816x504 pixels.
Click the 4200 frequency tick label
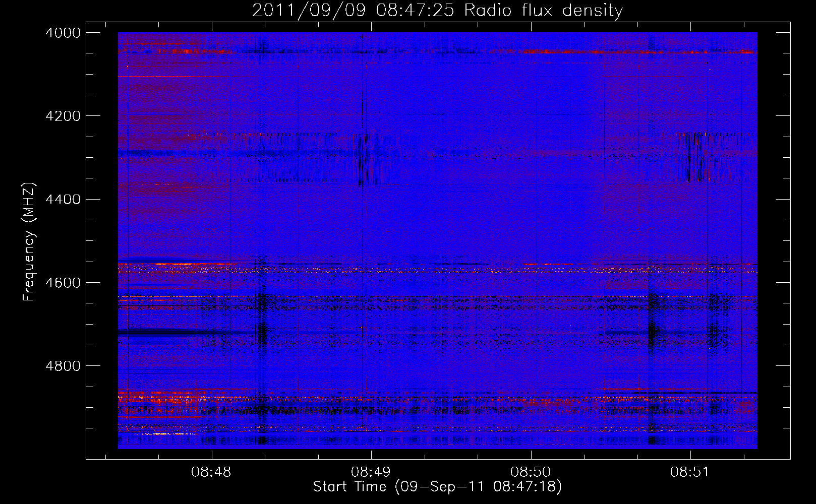(x=63, y=116)
